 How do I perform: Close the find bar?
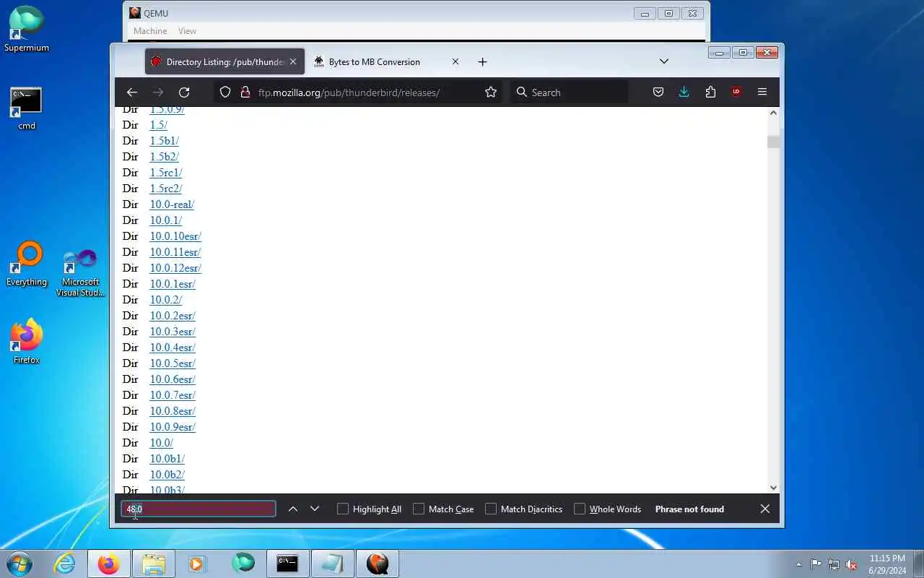point(765,509)
